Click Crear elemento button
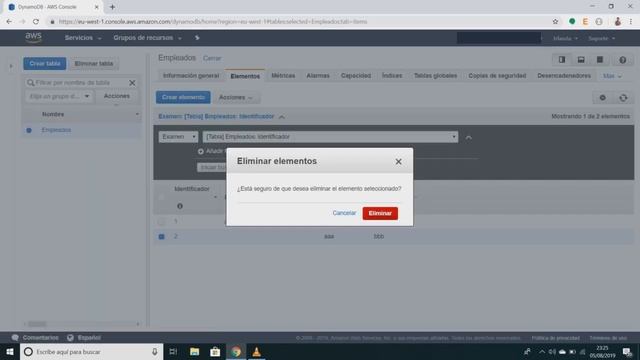Screen dimensions: 640x360 pos(183,97)
